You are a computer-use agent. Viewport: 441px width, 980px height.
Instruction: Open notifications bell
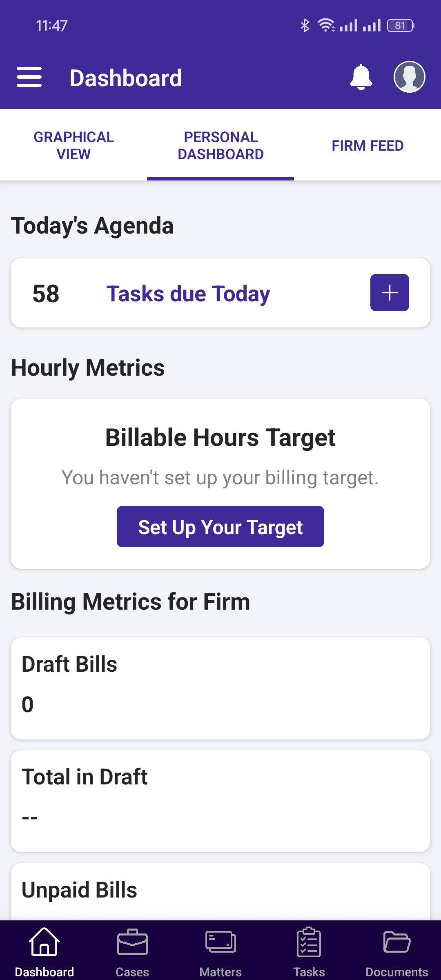coord(361,77)
